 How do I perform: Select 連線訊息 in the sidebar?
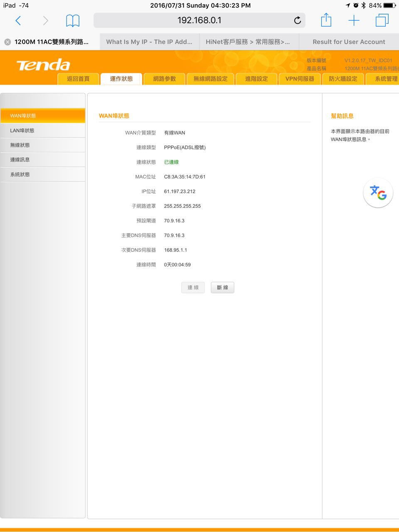point(43,160)
